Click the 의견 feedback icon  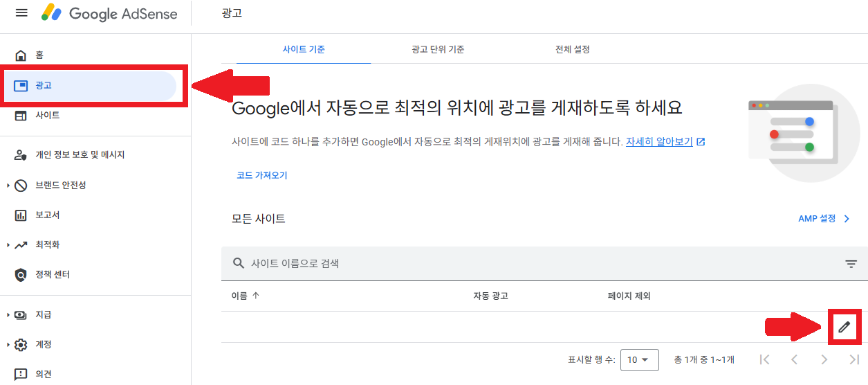pyautogui.click(x=21, y=375)
